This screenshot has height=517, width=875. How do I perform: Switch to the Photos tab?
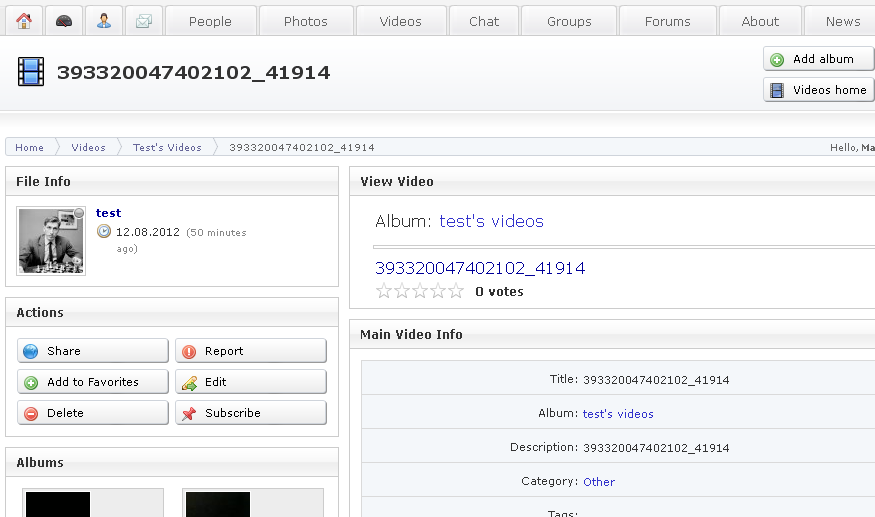coord(305,21)
